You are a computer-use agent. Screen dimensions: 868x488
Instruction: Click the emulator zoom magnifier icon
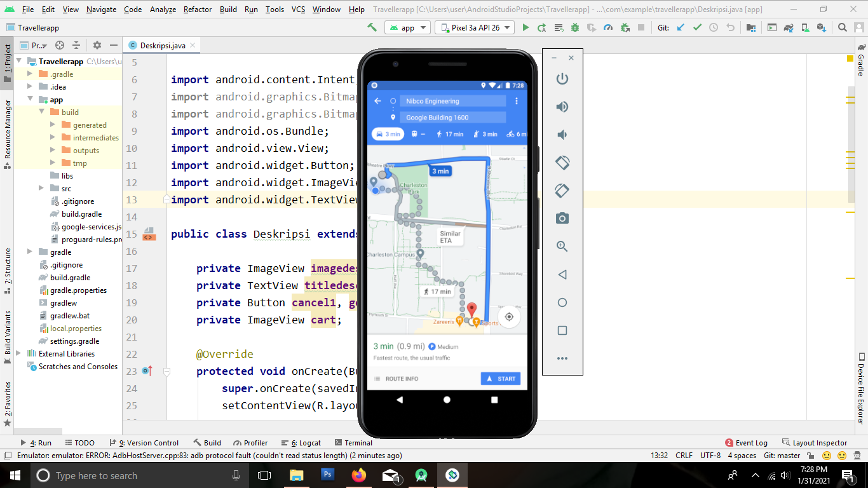point(562,247)
